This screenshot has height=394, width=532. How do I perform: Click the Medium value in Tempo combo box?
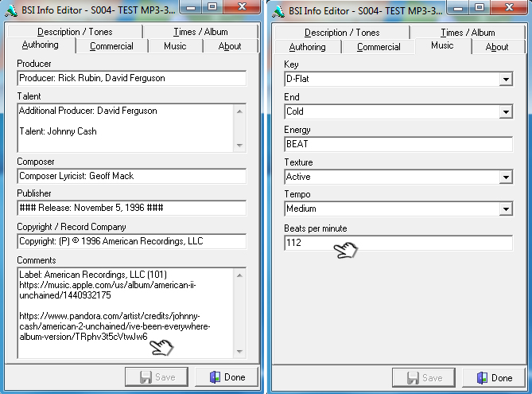tap(301, 209)
